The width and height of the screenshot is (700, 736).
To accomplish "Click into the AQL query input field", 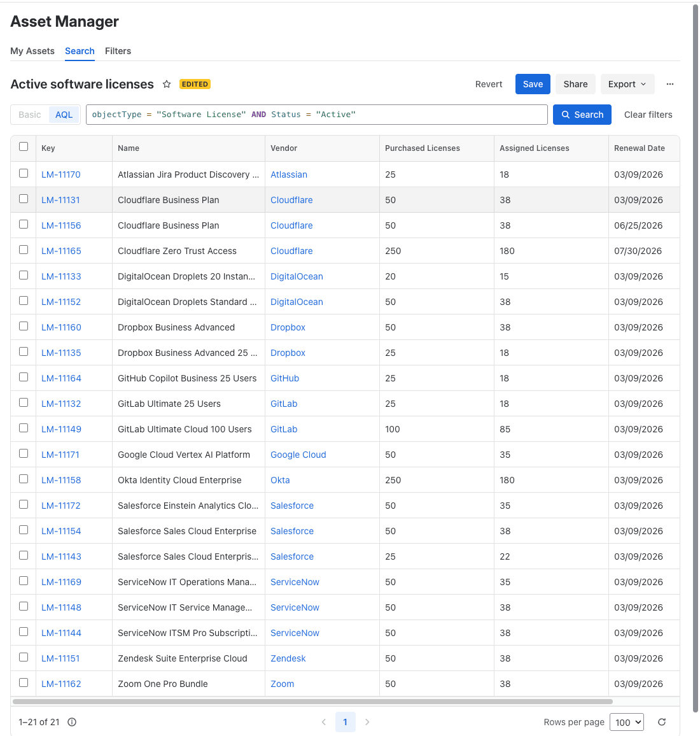I will tap(317, 115).
